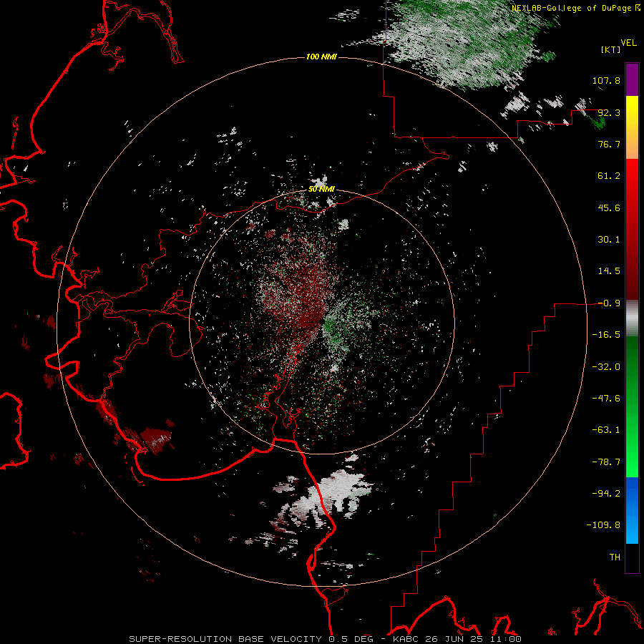
Task: Click the -16.5 velocity scale value
Action: 606,335
